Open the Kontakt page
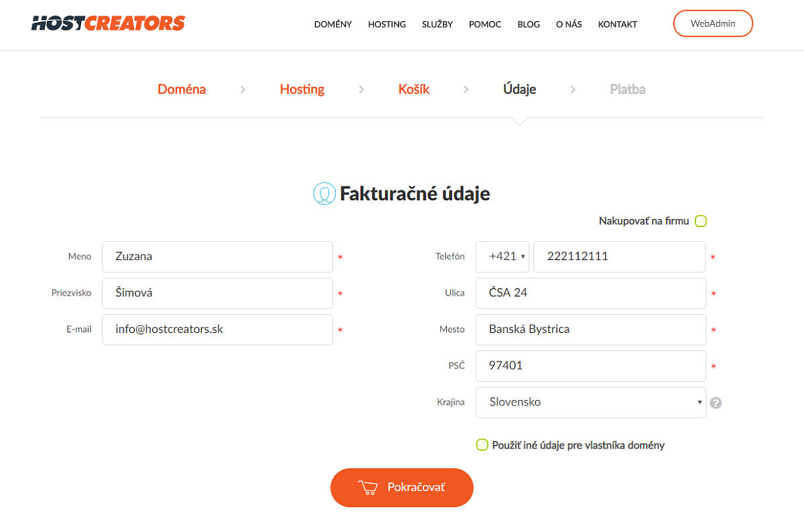 point(618,24)
